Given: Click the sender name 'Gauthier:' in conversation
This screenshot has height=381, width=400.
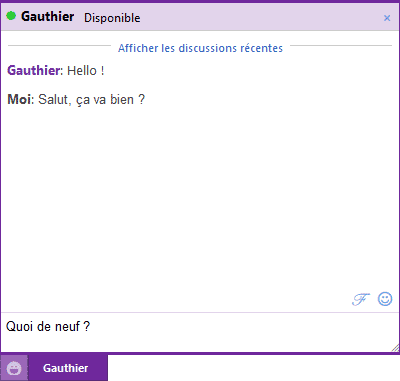Looking at the screenshot, I should pyautogui.click(x=35, y=71).
